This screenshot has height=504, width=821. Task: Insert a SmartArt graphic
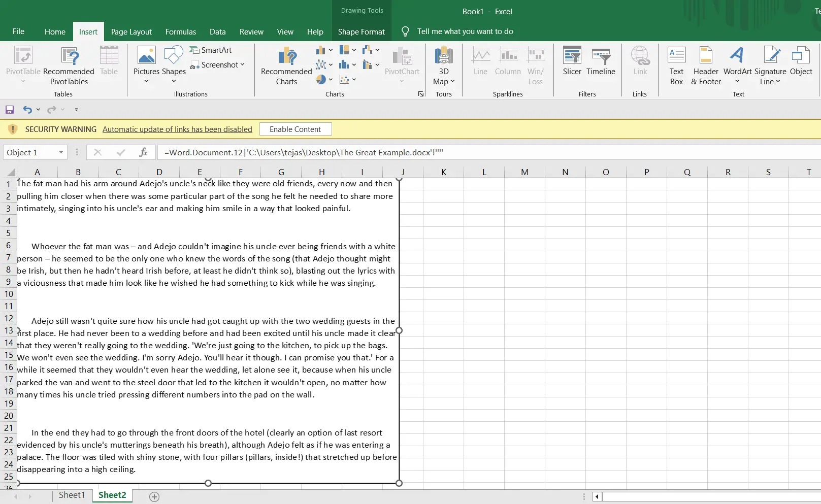point(211,50)
